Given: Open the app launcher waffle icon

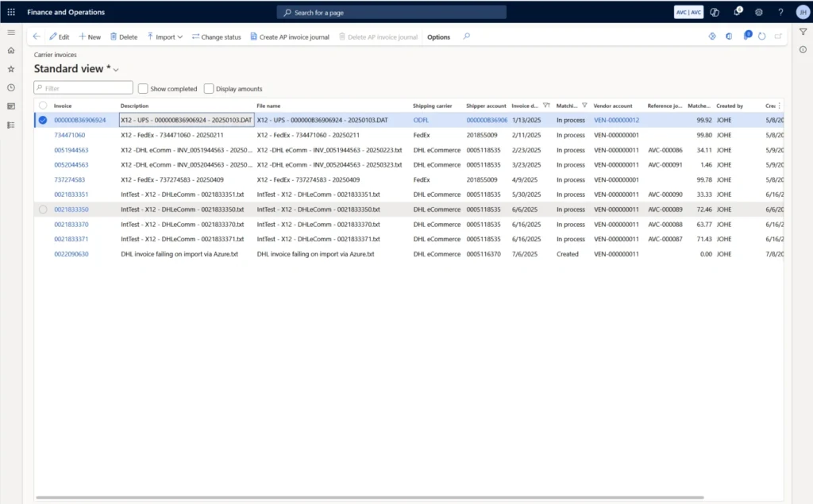Looking at the screenshot, I should point(10,11).
